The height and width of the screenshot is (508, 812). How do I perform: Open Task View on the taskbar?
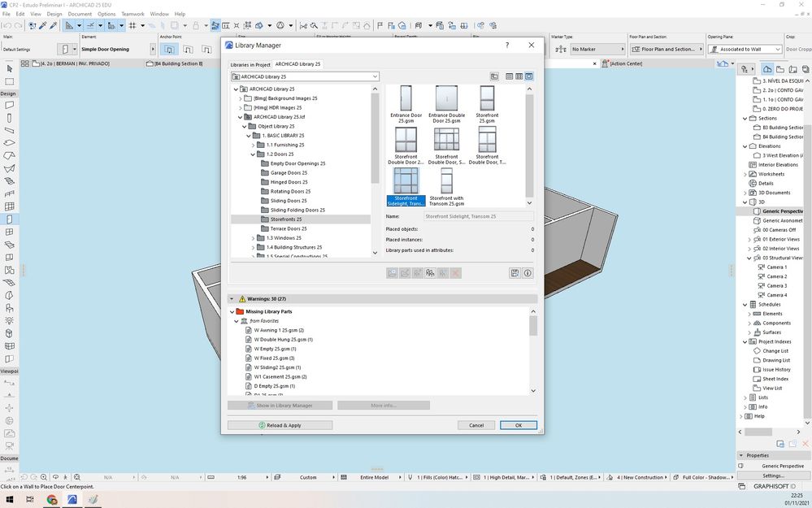30,500
